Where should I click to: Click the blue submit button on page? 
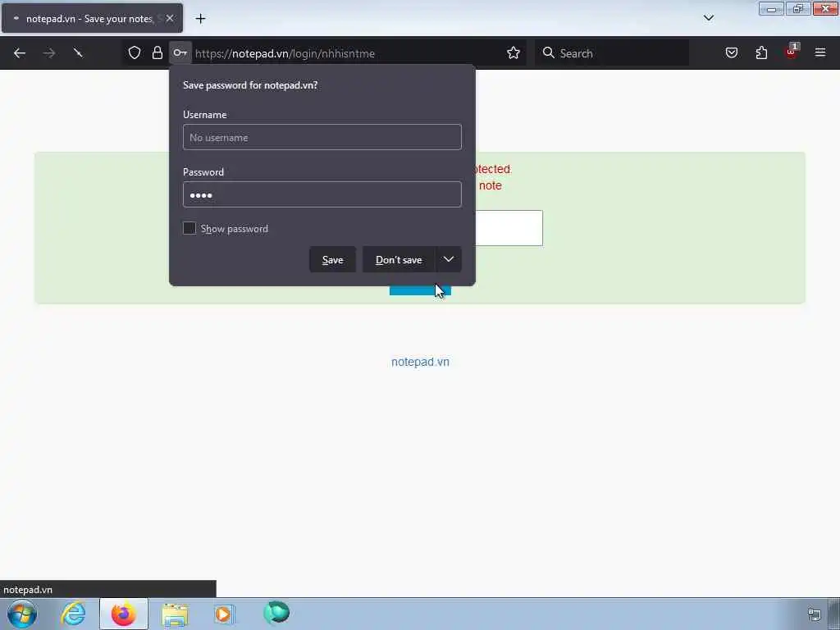pos(420,290)
